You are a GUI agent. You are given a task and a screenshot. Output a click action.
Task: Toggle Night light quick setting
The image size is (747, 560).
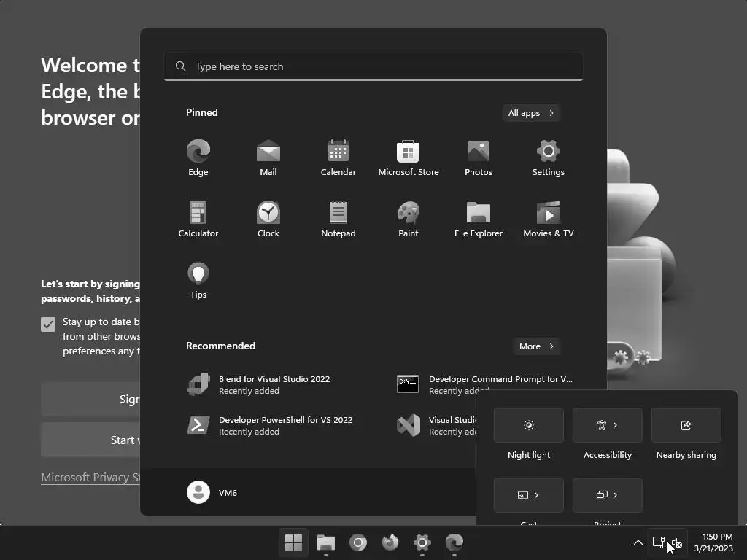[529, 425]
